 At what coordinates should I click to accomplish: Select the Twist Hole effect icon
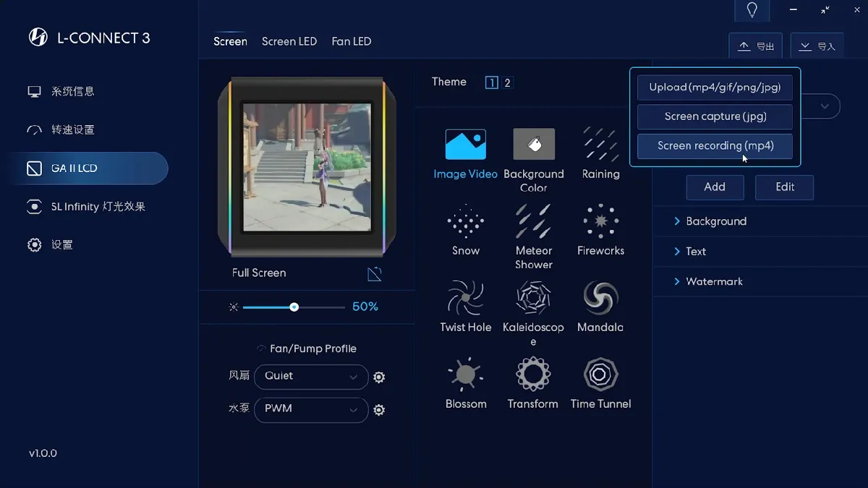466,297
